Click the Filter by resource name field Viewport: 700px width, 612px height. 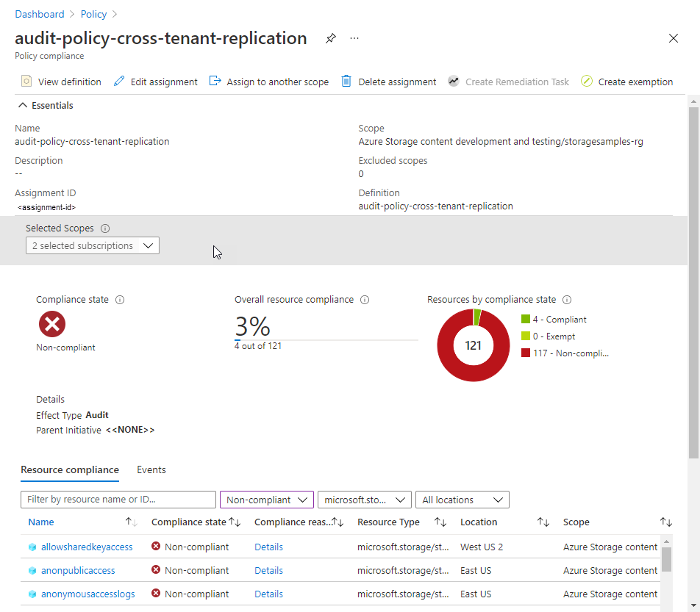pos(118,500)
